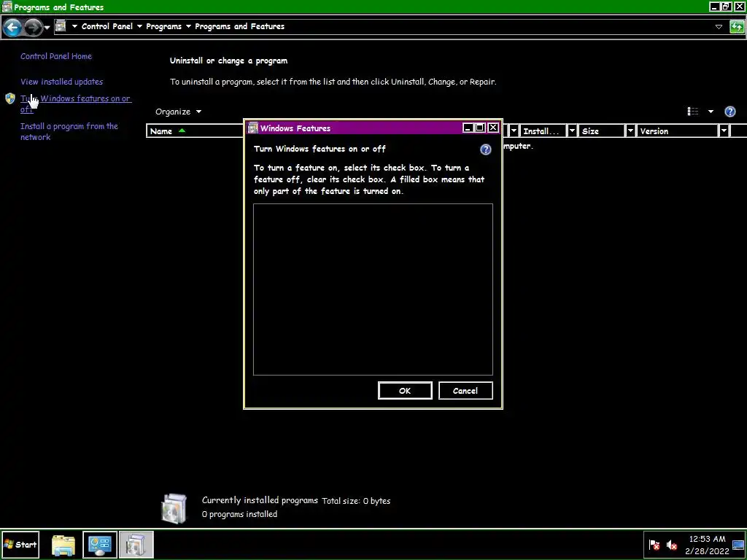Click the change view icon
The height and width of the screenshot is (560, 747).
coord(693,112)
